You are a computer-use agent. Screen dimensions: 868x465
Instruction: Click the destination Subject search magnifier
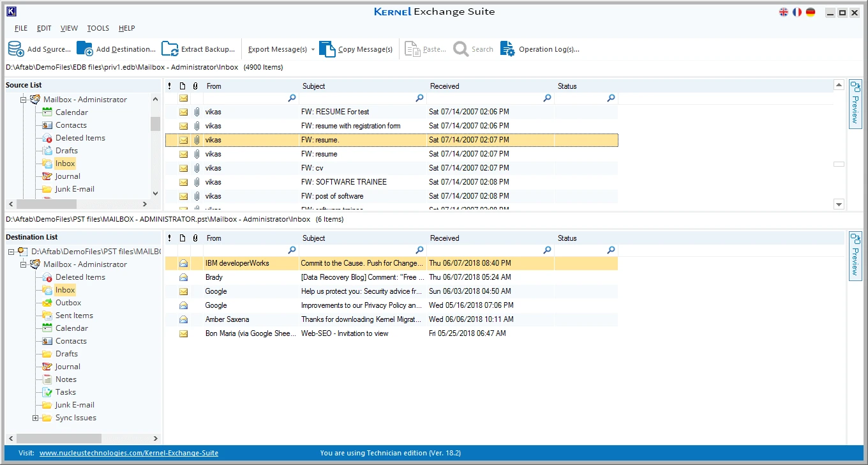coord(420,250)
